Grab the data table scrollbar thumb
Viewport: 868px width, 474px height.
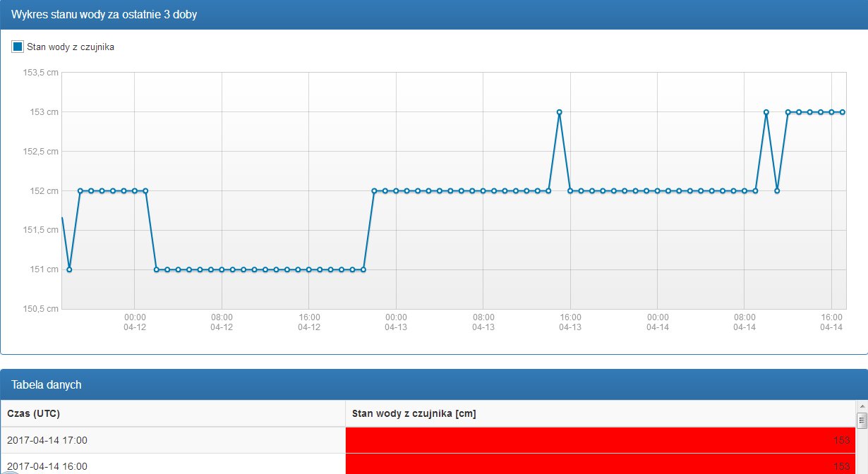coord(862,421)
